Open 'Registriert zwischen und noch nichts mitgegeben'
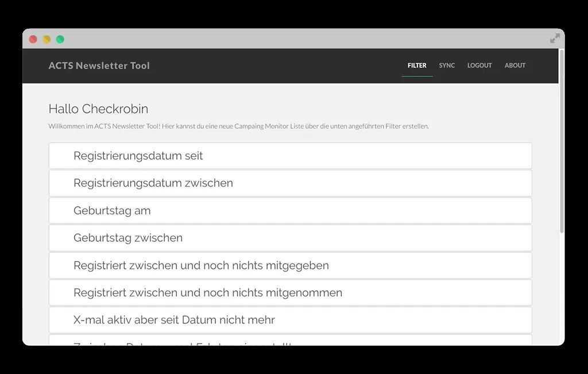This screenshot has width=588, height=374. point(289,265)
